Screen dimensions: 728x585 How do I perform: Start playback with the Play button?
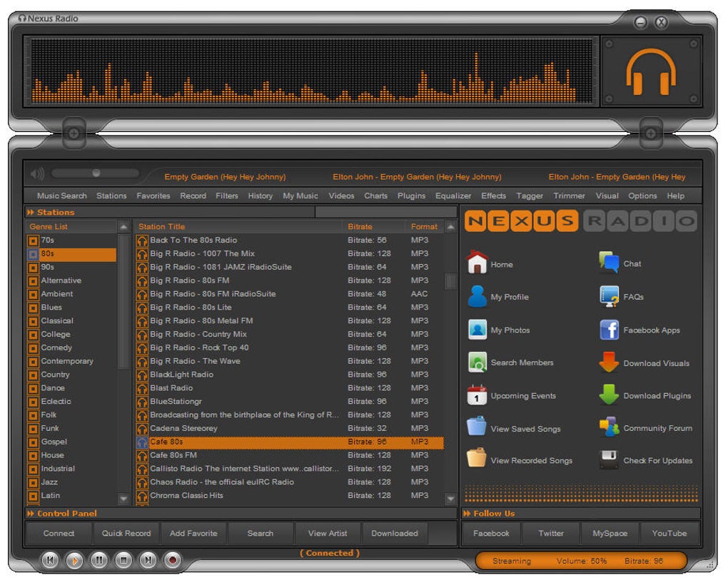(x=74, y=561)
